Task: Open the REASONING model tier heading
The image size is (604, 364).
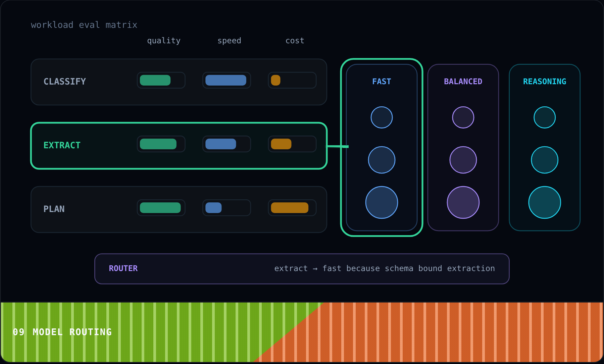Action: click(545, 82)
